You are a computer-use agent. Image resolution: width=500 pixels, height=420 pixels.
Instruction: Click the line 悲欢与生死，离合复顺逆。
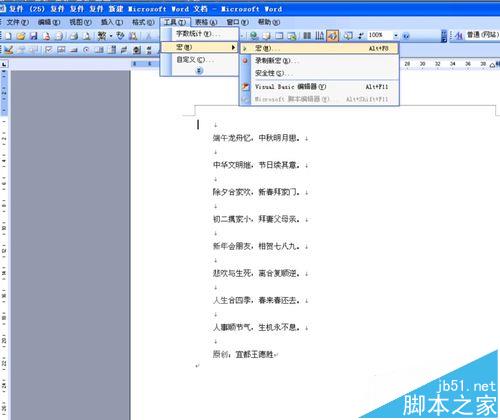click(x=256, y=273)
